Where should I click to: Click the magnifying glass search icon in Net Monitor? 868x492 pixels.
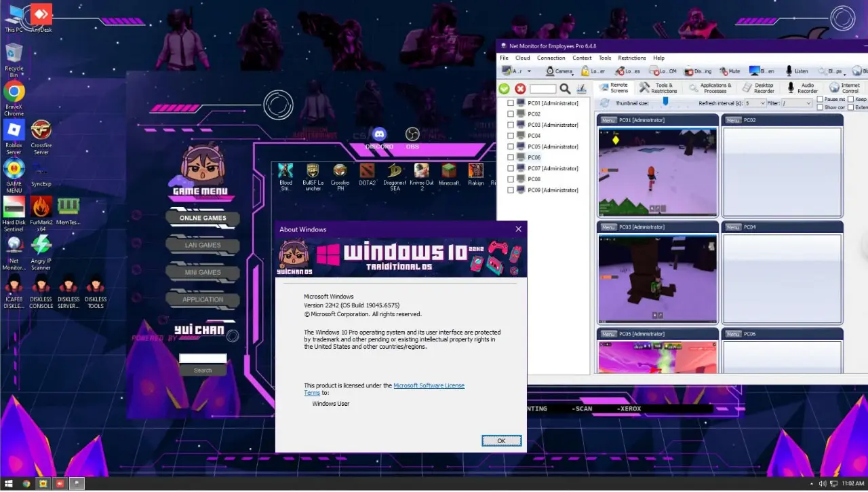coord(565,89)
